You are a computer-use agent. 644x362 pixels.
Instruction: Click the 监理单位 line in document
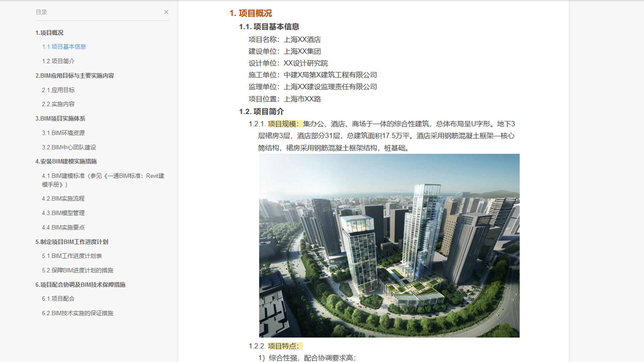tap(313, 87)
